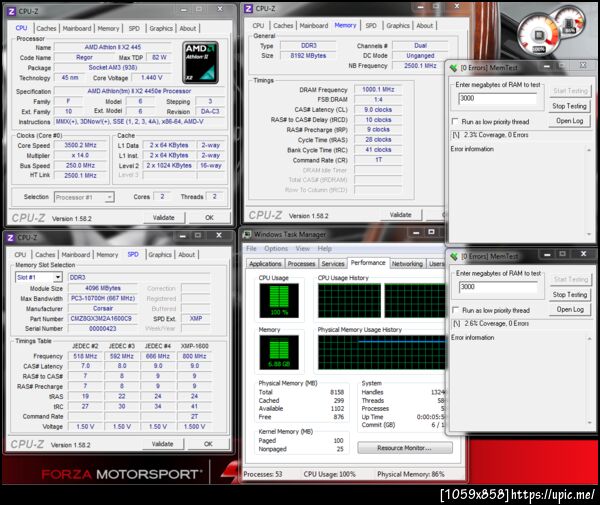Open Task Manager View menu
This screenshot has height=505, width=600.
pyautogui.click(x=302, y=248)
